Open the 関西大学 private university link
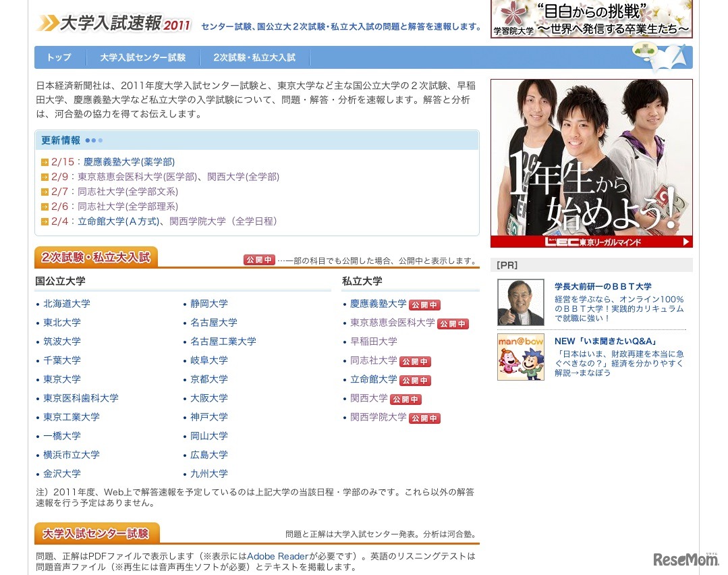Viewport: 728px width, 575px height. click(x=369, y=398)
